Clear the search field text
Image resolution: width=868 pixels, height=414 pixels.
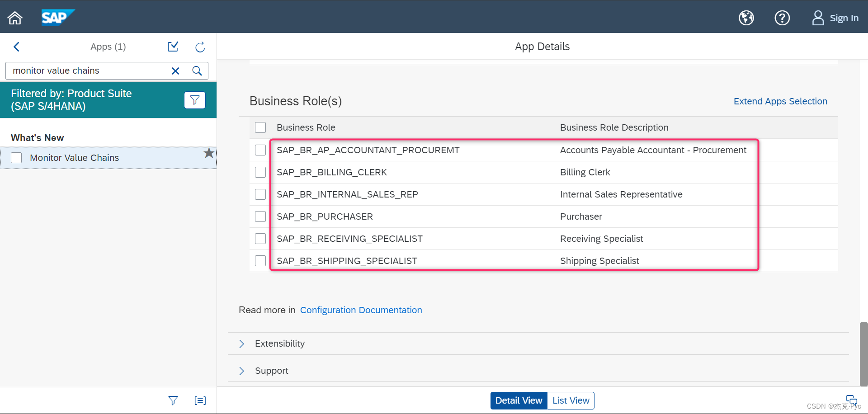point(175,71)
